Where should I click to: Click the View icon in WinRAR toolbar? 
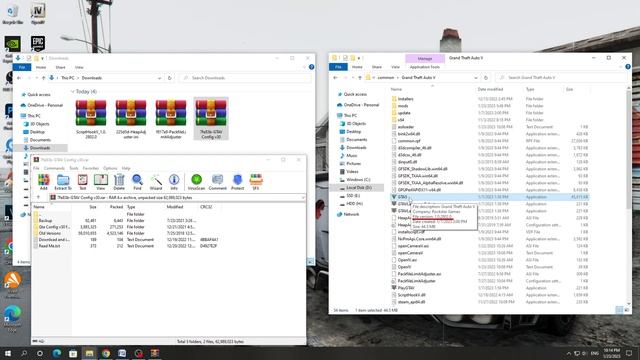(100, 182)
